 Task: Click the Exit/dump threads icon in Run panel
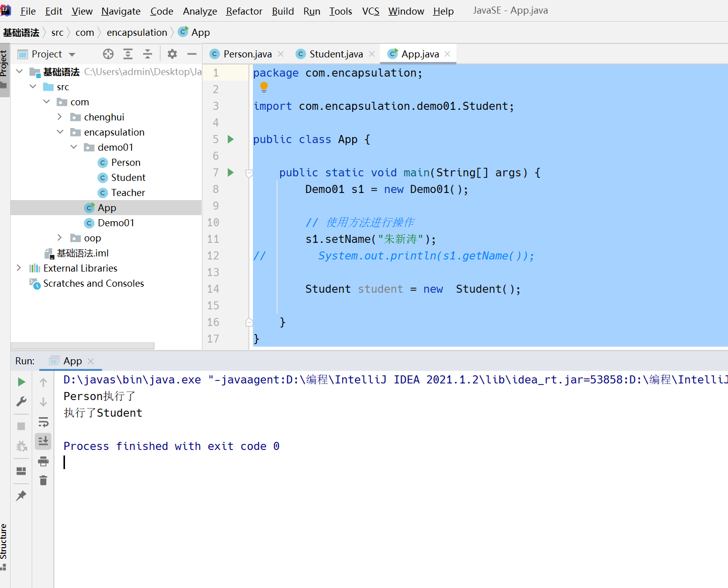(x=22, y=446)
